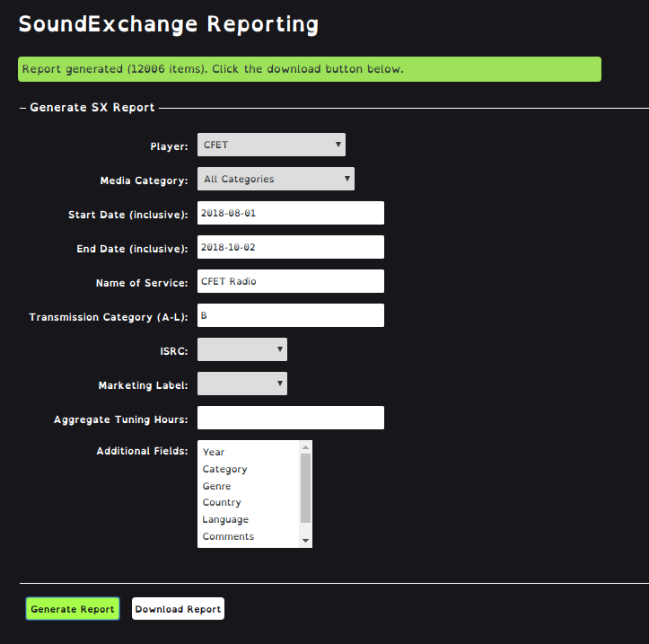Screen dimensions: 649x644
Task: Click the Start Date (inclusive): label
Action: (127, 215)
